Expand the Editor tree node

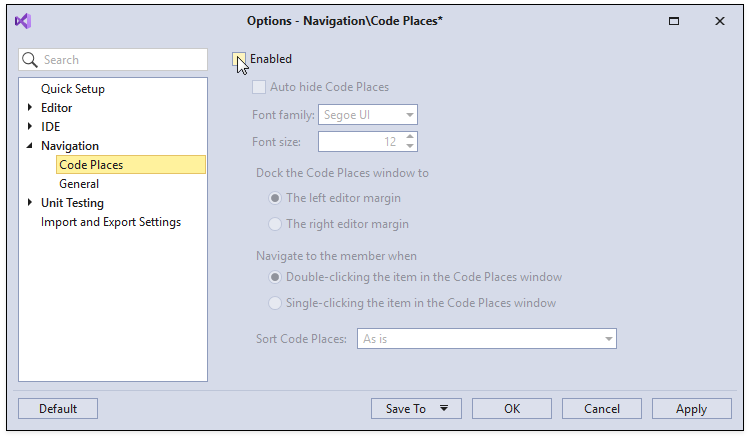point(30,108)
